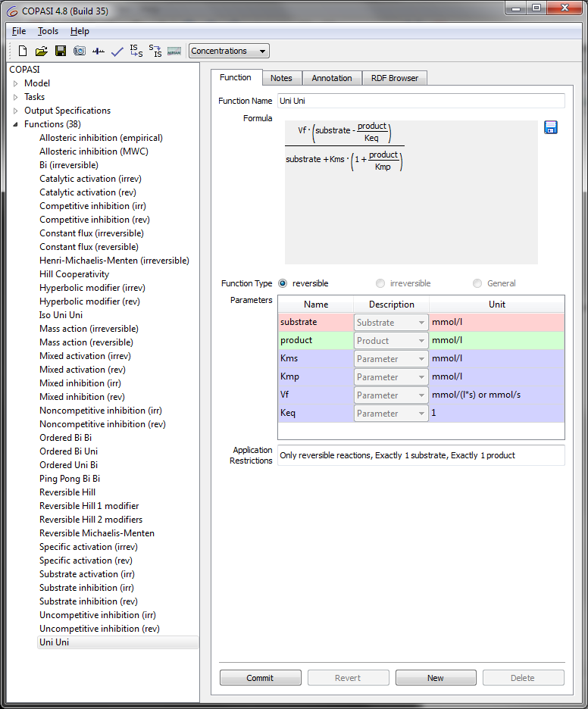Screen dimensions: 588x709
Task: Switch to the RDF Browser tab
Action: point(395,78)
